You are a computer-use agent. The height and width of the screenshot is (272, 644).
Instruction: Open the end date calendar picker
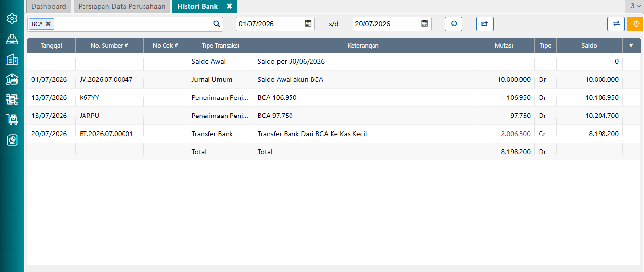[425, 23]
